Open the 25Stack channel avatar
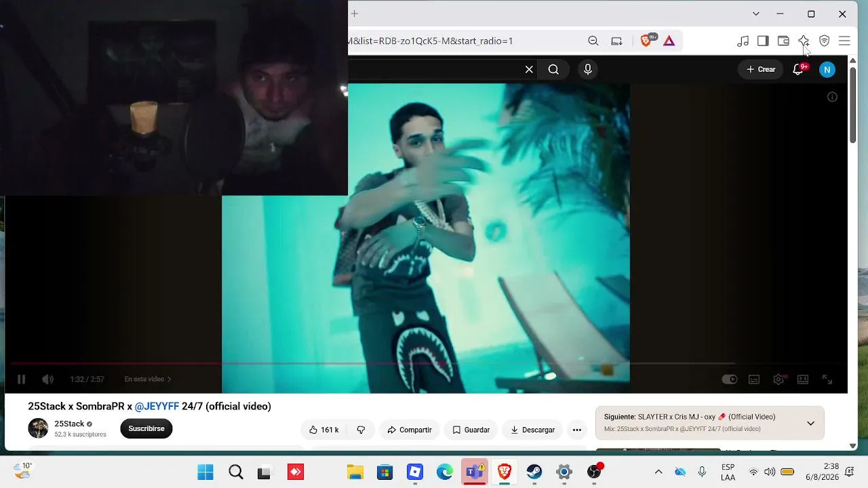This screenshot has height=488, width=868. (x=38, y=428)
